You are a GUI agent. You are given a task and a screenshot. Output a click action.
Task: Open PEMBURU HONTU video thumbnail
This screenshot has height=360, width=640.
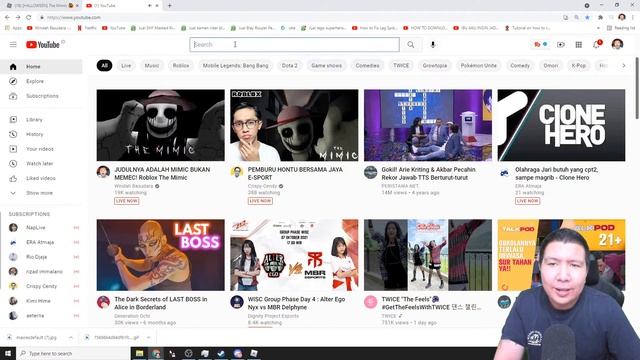pos(294,125)
